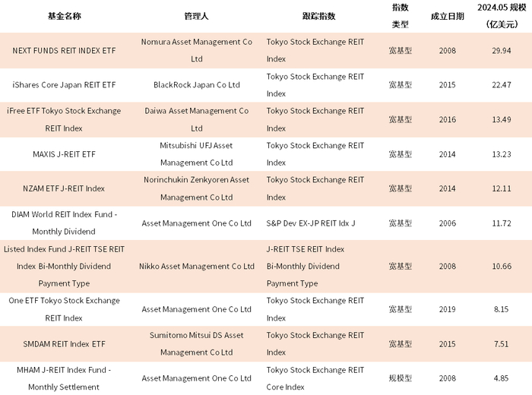This screenshot has width=532, height=395.
Task: Select iFree ETF Tokyo Stock Exchange REIT Index
Action: click(x=64, y=120)
